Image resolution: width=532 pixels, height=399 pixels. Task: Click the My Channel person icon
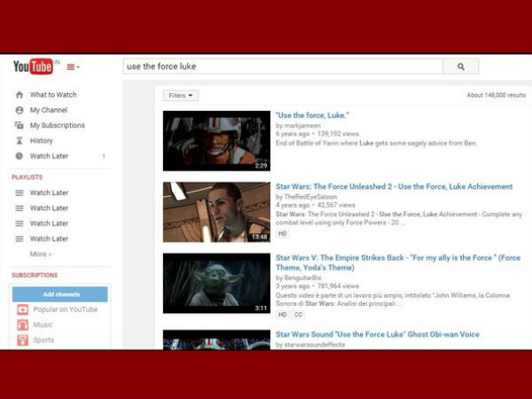pos(19,110)
